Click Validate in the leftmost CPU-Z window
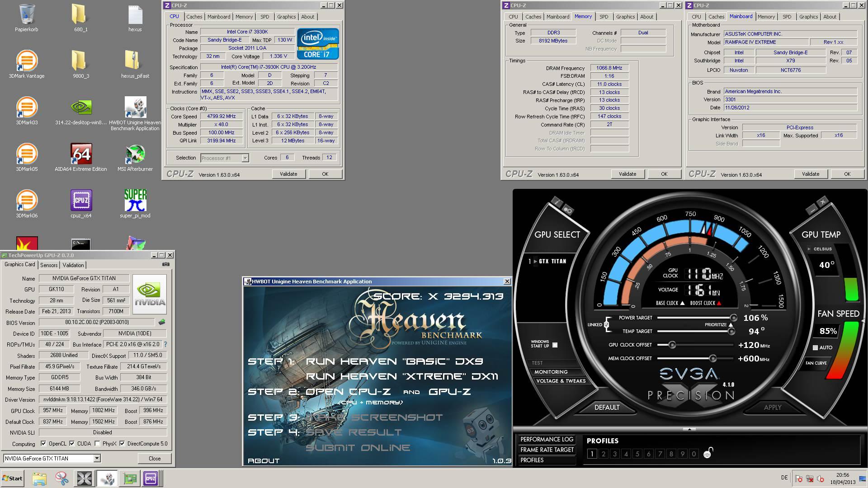 click(x=288, y=174)
